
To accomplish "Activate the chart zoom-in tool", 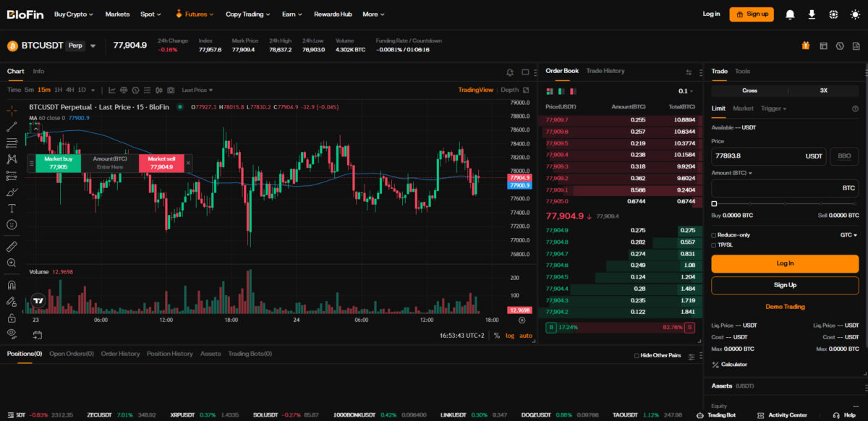I will pyautogui.click(x=12, y=263).
